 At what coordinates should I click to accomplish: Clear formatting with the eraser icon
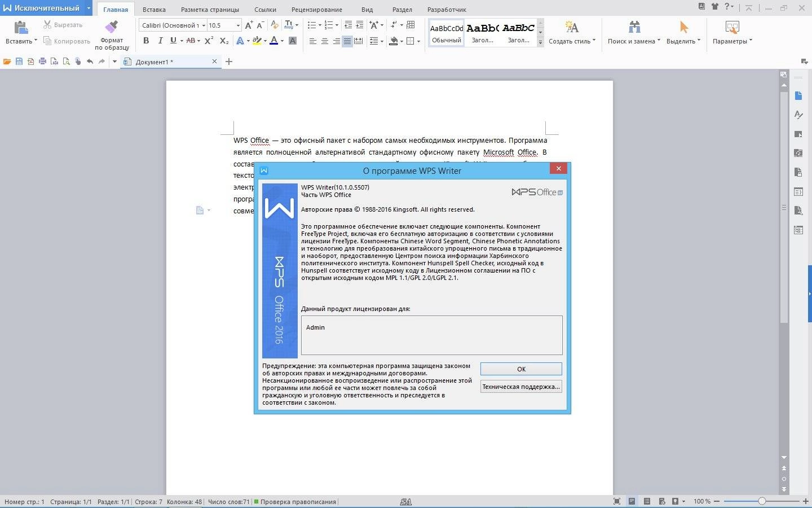(x=275, y=25)
